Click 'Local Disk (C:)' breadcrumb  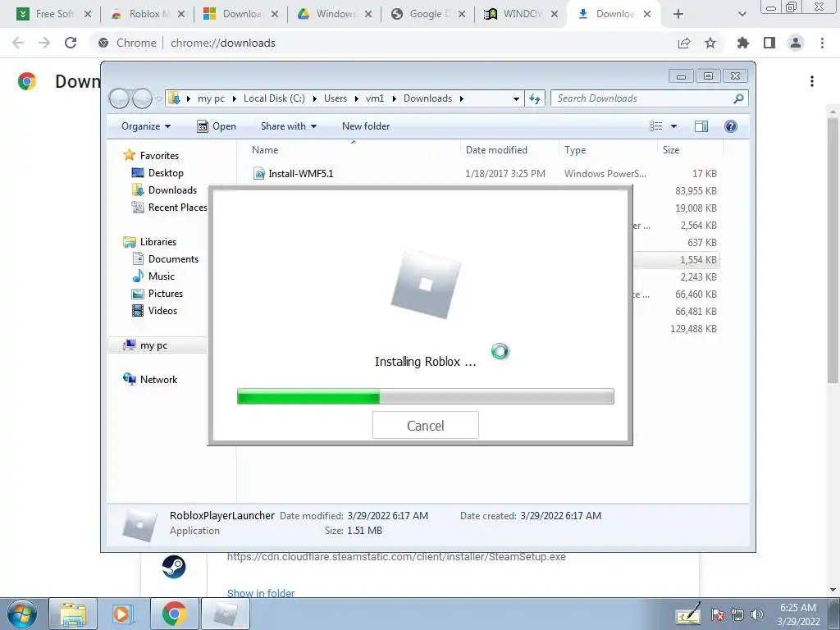point(274,98)
